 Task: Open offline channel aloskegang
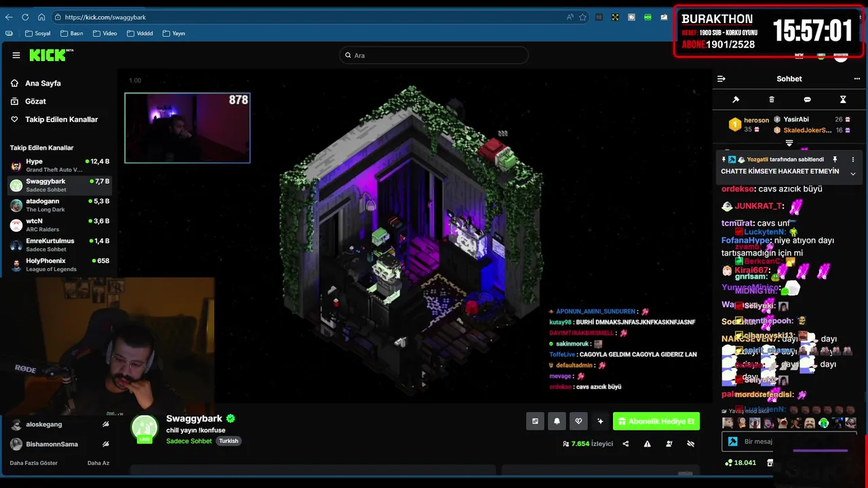click(x=60, y=424)
